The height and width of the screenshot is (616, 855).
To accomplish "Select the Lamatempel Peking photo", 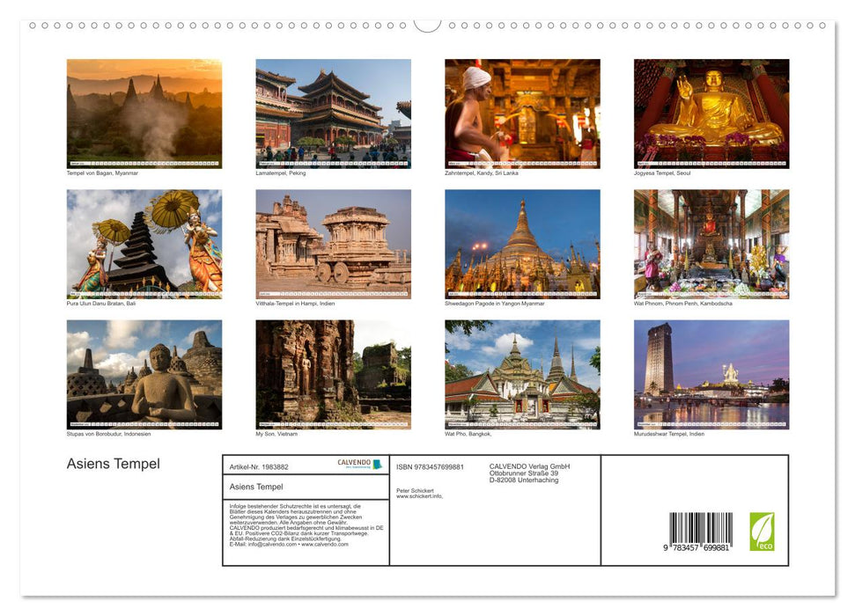I will pyautogui.click(x=333, y=114).
